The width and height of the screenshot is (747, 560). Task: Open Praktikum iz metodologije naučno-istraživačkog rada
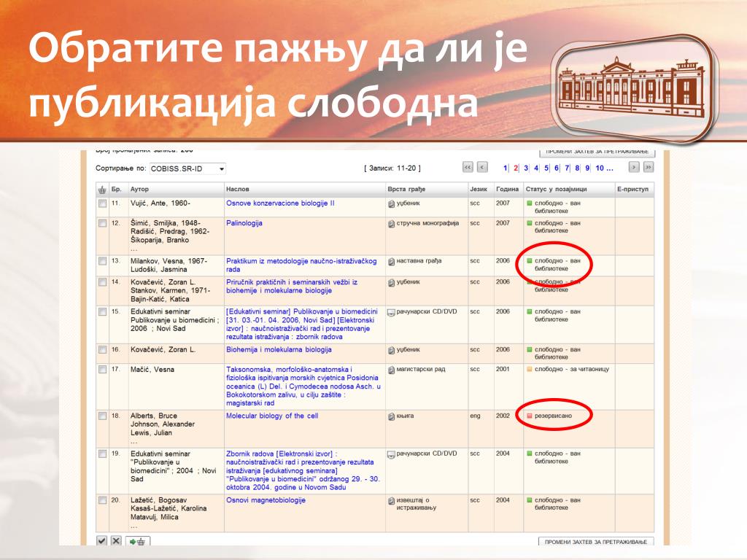pos(301,265)
